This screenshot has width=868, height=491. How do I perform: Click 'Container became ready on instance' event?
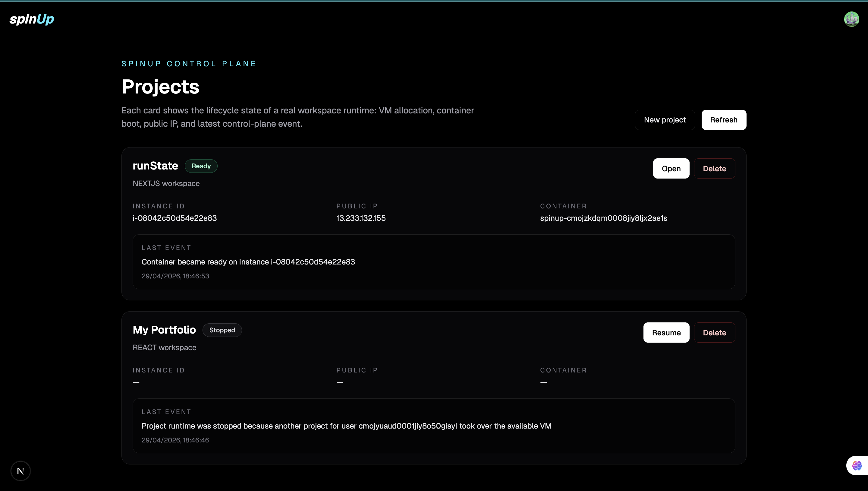(x=248, y=262)
